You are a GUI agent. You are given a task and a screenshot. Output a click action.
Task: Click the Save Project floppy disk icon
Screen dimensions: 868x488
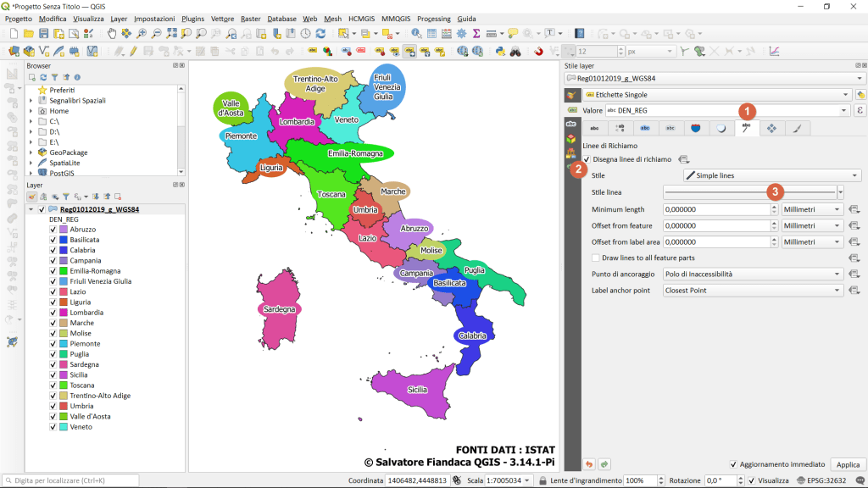click(43, 33)
